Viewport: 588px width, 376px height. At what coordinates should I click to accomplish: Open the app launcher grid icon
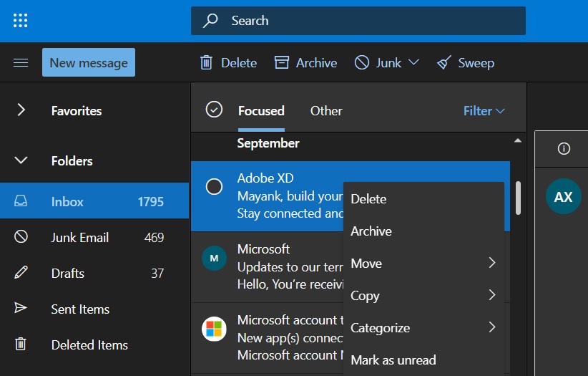coord(21,21)
